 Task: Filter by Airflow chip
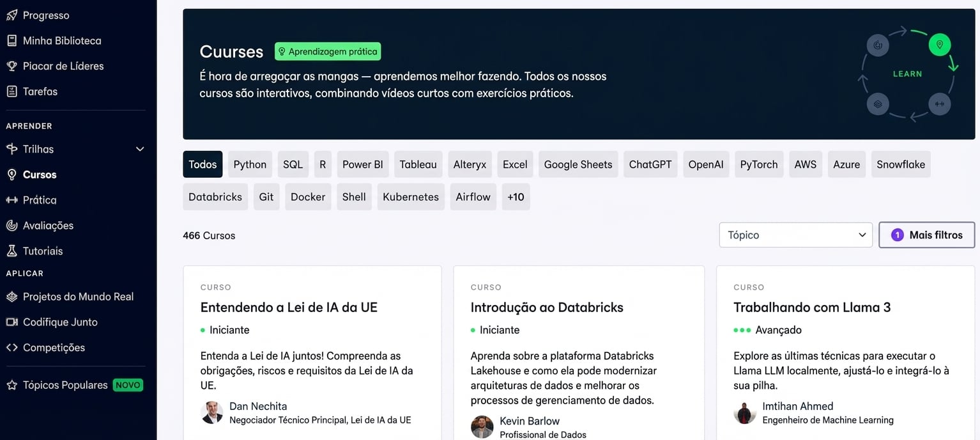(473, 197)
